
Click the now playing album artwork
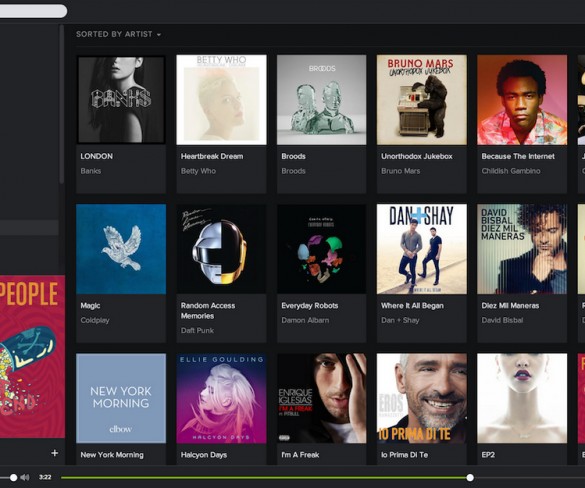[x=32, y=357]
